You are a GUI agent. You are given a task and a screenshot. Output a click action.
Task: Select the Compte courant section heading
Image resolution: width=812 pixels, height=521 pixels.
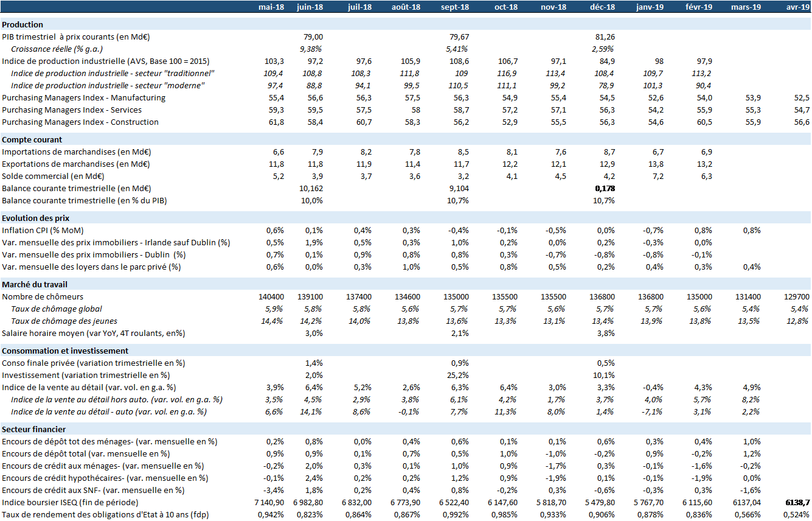pos(32,139)
